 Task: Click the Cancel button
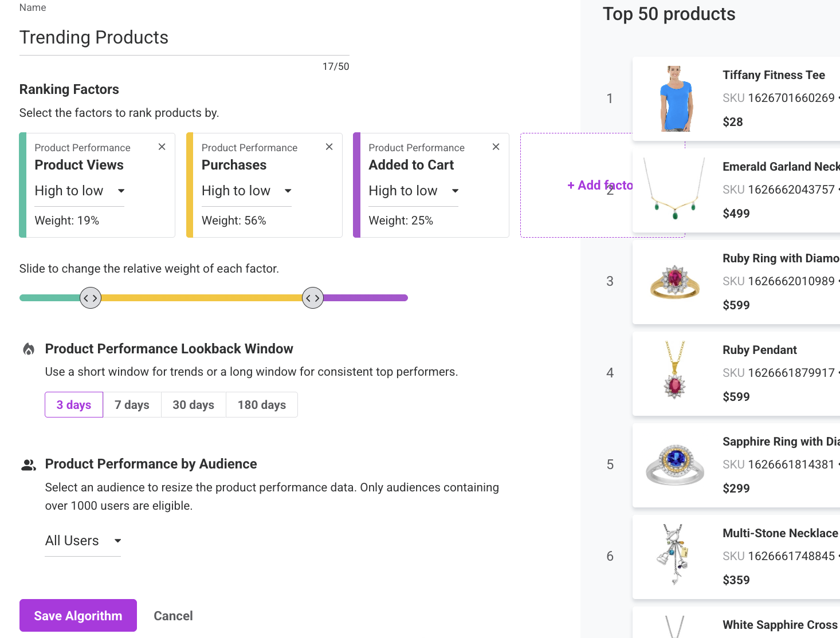(x=173, y=616)
